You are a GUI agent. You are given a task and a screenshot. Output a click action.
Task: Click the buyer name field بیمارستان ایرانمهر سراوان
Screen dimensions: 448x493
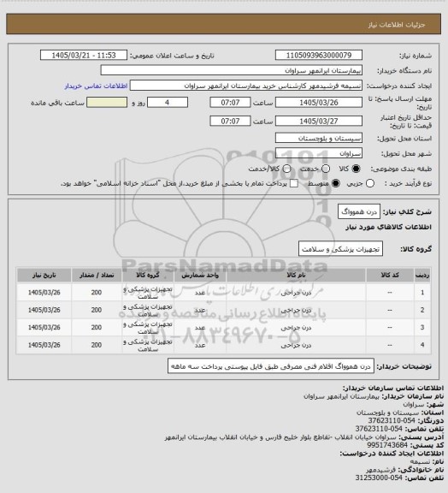tap(231, 70)
